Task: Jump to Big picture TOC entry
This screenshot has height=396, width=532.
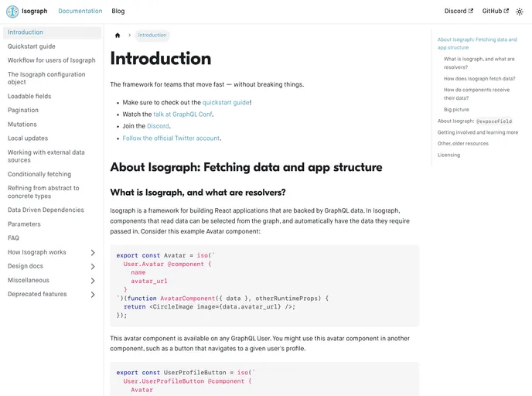Action: pos(456,110)
